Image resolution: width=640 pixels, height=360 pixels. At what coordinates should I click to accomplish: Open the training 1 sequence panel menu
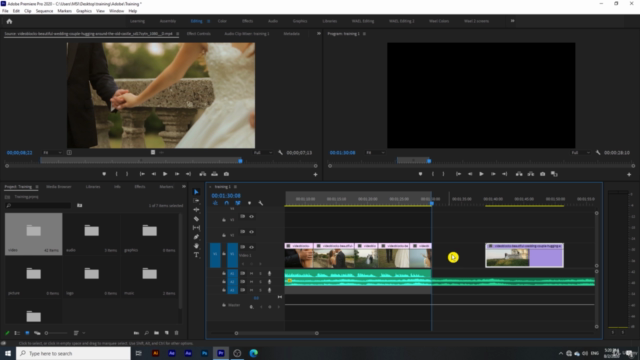[x=235, y=187]
